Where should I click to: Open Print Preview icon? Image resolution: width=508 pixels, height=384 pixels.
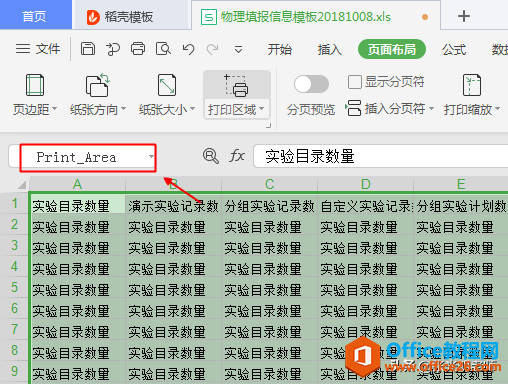pos(163,49)
